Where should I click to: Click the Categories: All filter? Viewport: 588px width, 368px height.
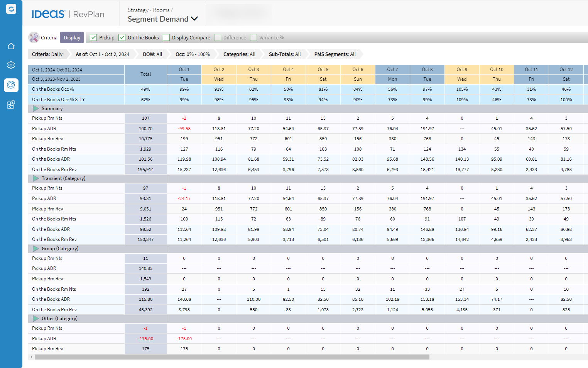pyautogui.click(x=239, y=54)
